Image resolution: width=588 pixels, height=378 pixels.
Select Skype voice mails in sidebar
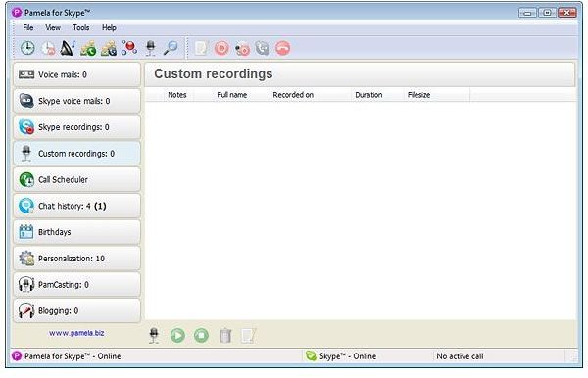click(x=76, y=101)
